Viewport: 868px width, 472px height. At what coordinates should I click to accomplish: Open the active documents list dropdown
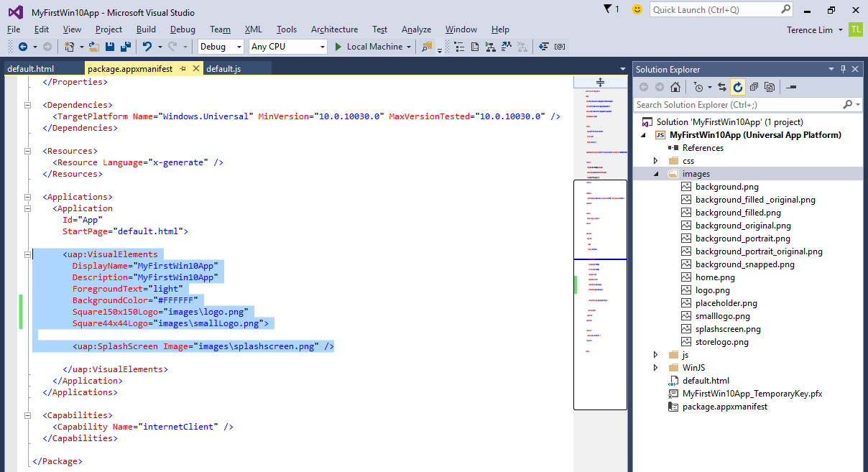pyautogui.click(x=623, y=69)
